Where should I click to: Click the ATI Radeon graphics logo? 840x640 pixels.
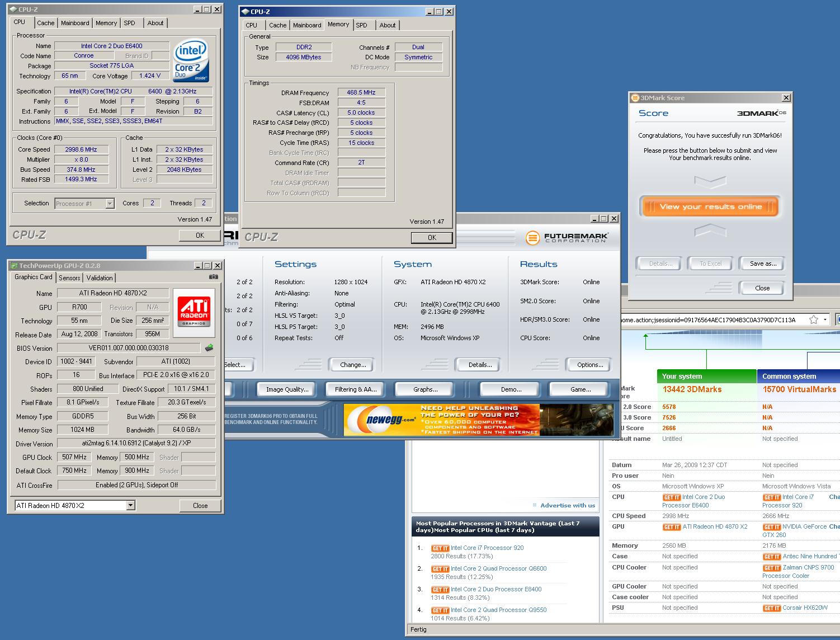pyautogui.click(x=194, y=312)
